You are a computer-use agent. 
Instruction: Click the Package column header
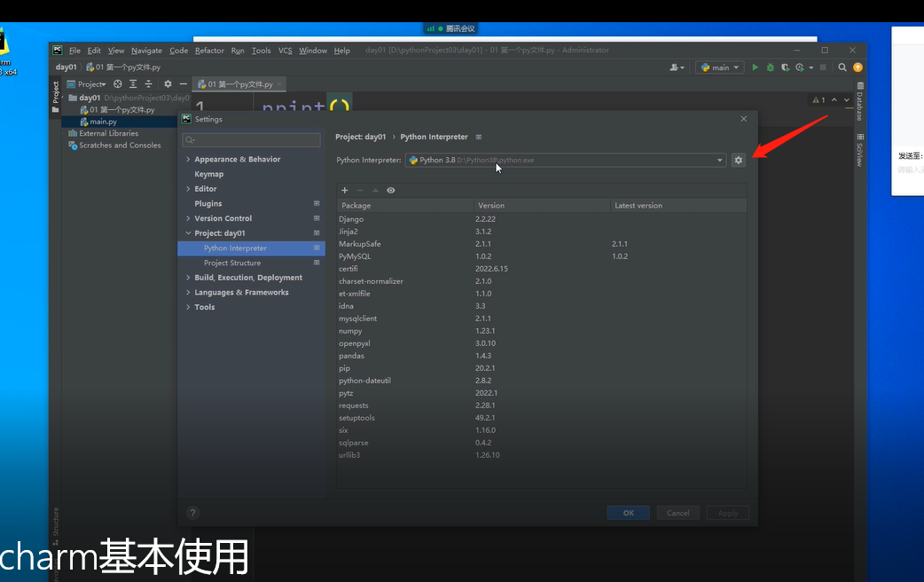405,205
